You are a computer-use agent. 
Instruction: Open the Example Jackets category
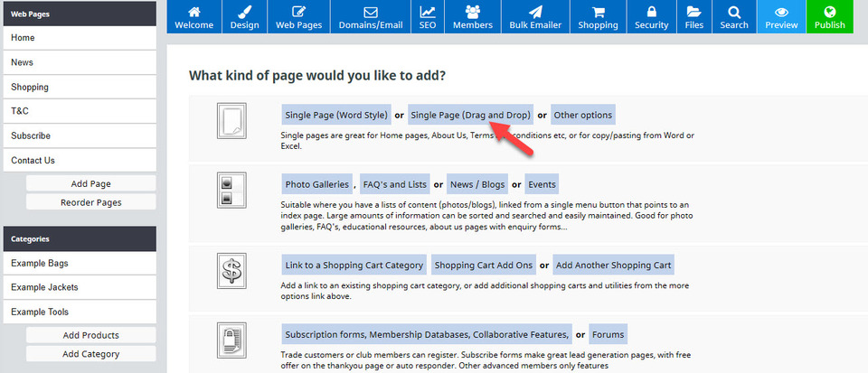[x=80, y=287]
